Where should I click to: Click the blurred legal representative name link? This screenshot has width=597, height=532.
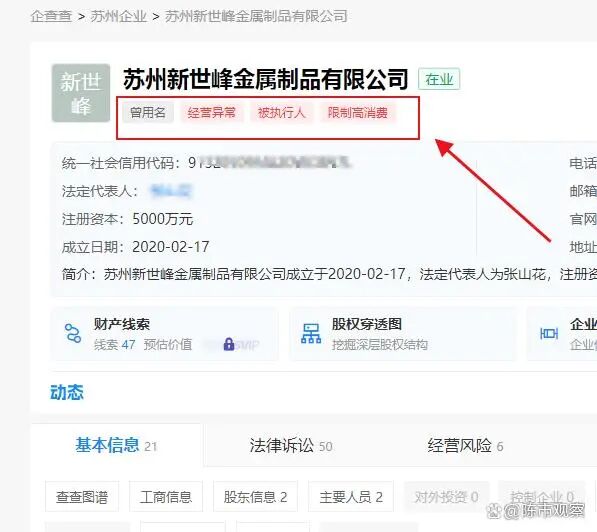click(x=172, y=191)
